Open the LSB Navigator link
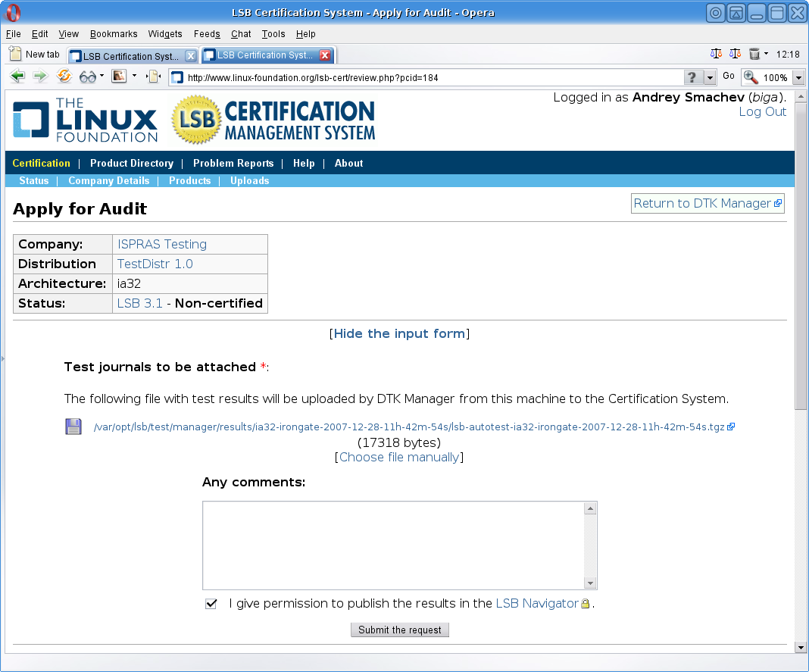Image resolution: width=809 pixels, height=672 pixels. 537,603
